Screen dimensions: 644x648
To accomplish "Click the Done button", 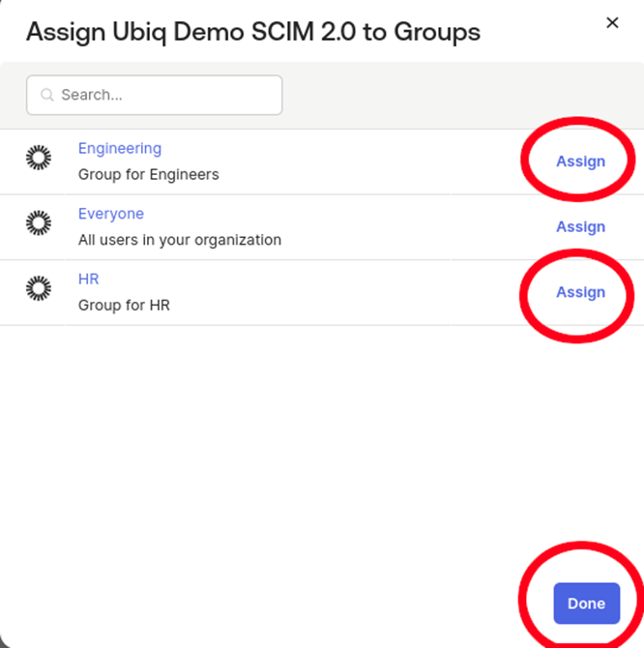I will (587, 604).
